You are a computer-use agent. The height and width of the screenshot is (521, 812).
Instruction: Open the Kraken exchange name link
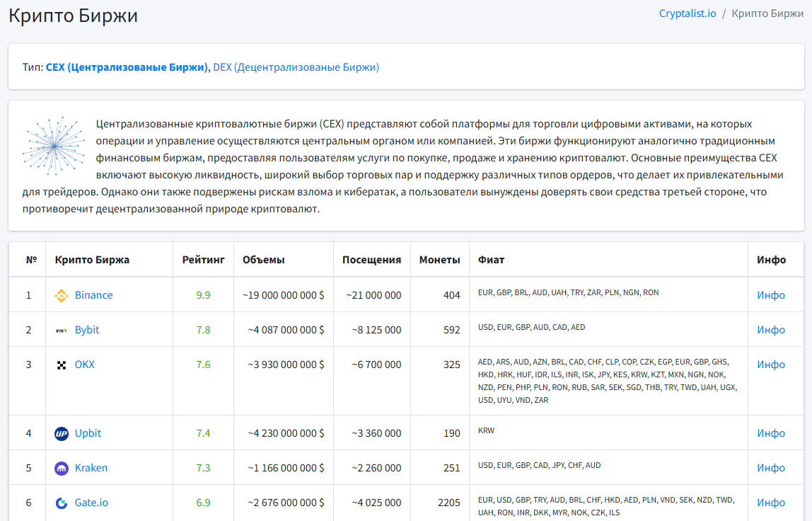pyautogui.click(x=91, y=468)
